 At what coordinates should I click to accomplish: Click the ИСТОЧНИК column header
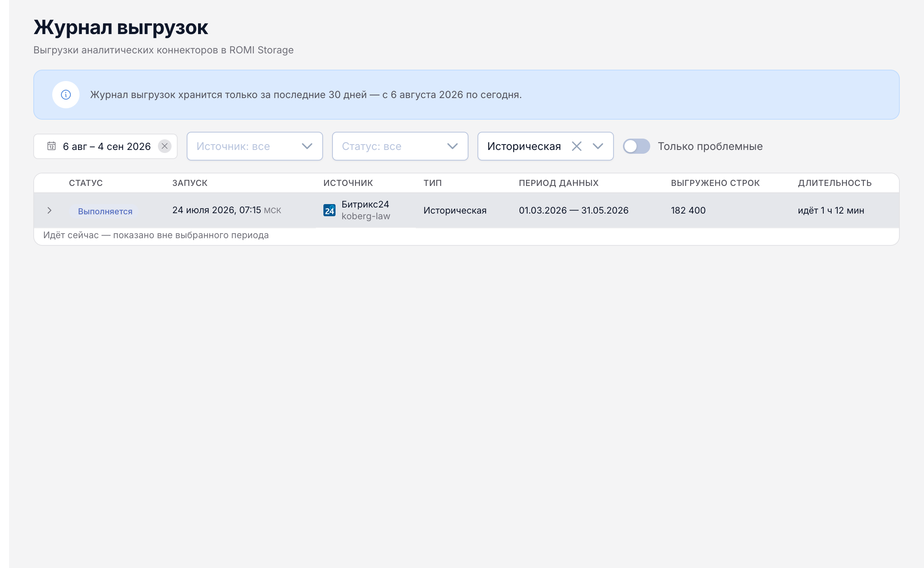(348, 183)
